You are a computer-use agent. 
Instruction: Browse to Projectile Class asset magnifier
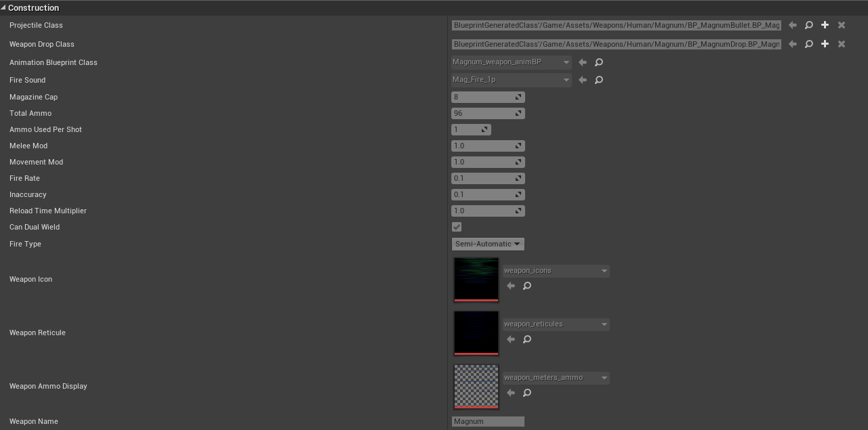(x=808, y=25)
